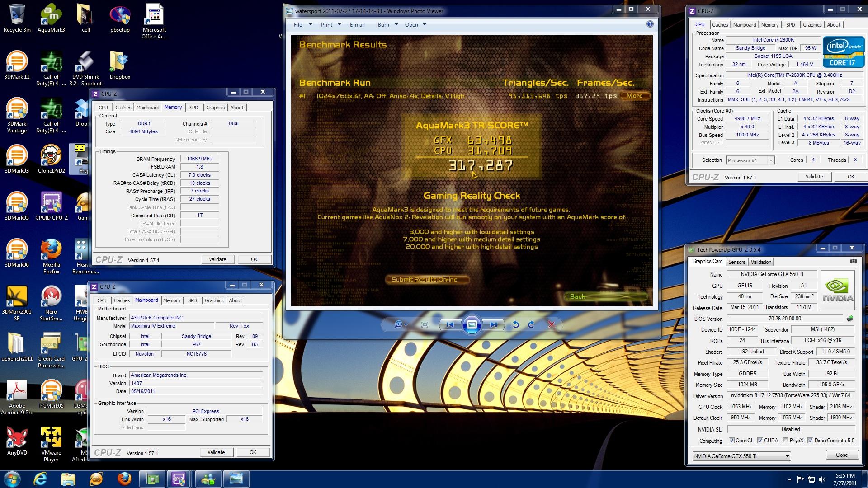Go to next photo in Photo Viewer
Viewport: 868px width, 488px height.
point(493,324)
